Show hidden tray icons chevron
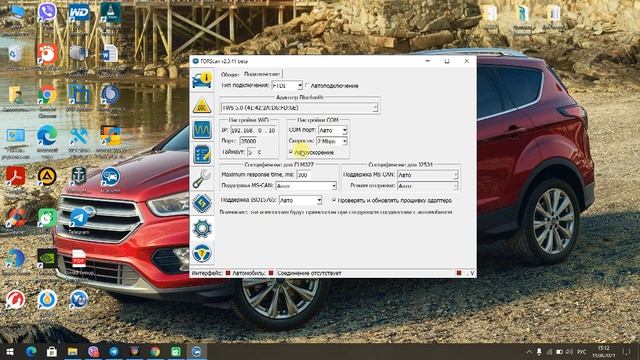640x360 pixels. [529, 351]
